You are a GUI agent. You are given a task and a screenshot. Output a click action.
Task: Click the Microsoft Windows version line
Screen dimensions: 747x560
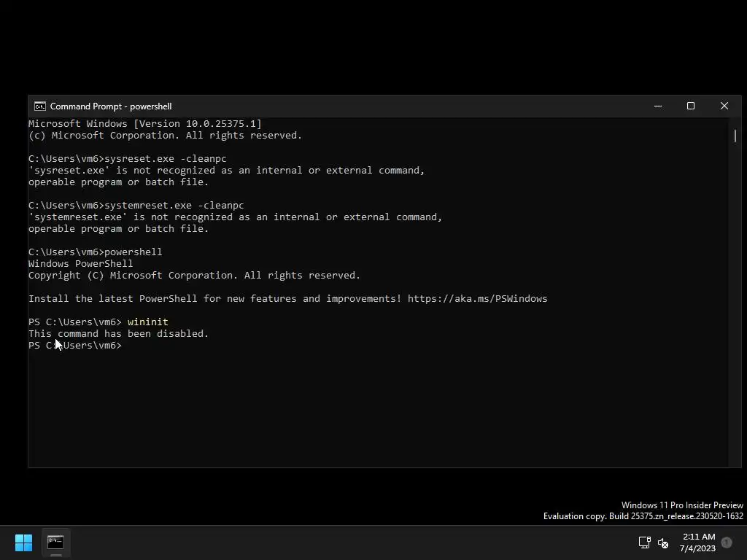145,124
